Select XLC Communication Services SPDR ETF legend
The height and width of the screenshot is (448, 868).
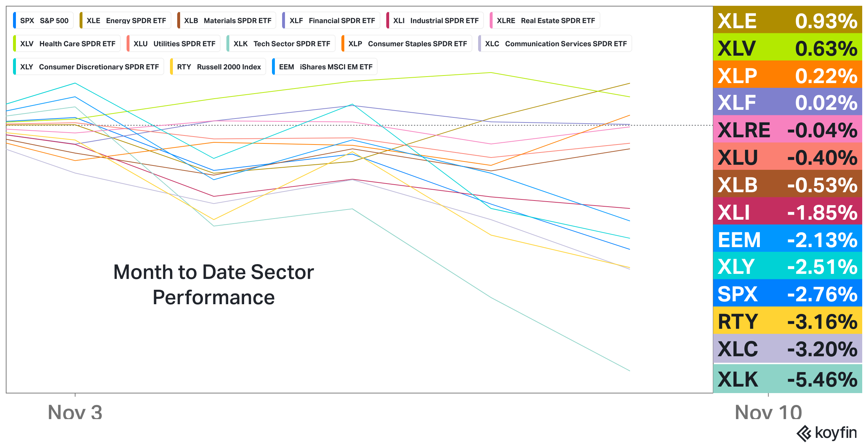pyautogui.click(x=556, y=44)
